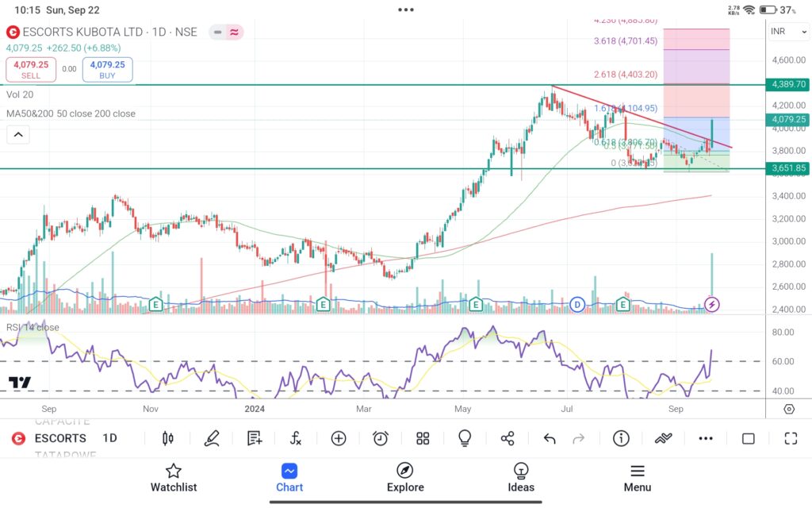Create an alert with clock icon
The height and width of the screenshot is (508, 812).
click(x=381, y=438)
